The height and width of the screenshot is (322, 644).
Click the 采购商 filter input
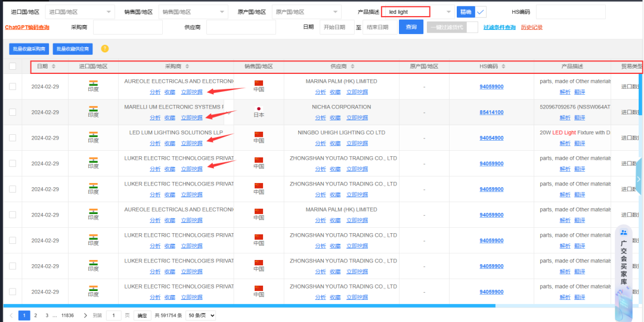pyautogui.click(x=128, y=27)
